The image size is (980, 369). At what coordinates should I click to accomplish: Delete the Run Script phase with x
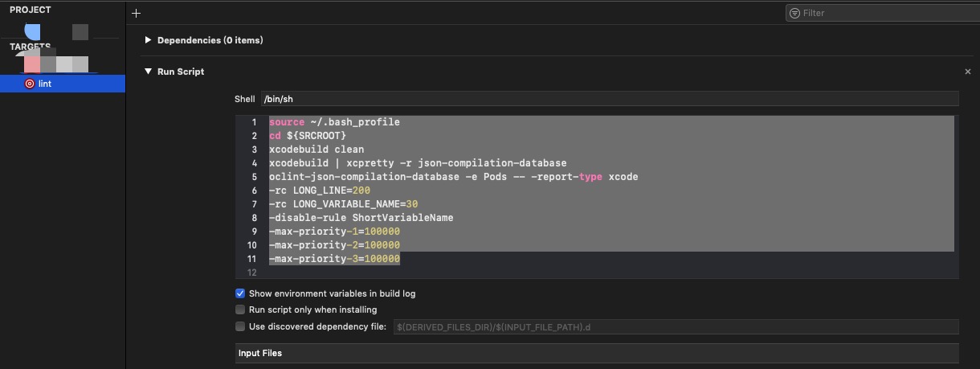point(967,72)
